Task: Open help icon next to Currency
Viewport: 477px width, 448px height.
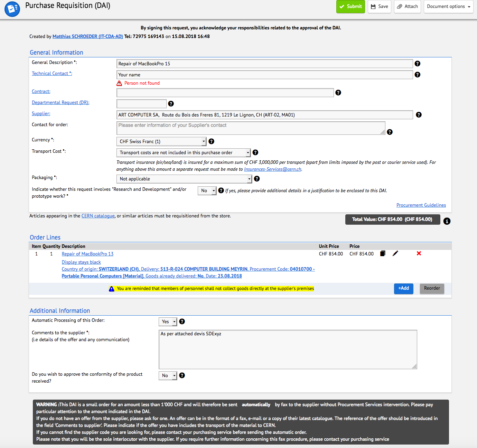Action: (x=212, y=141)
